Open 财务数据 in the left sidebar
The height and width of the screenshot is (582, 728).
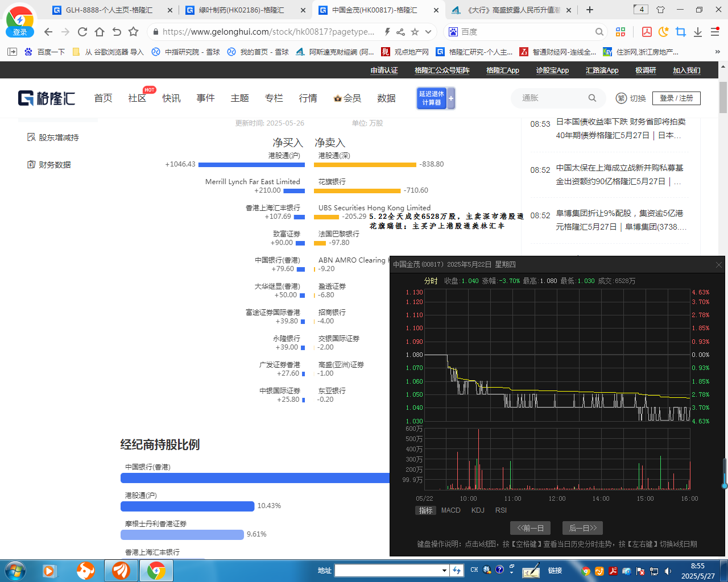click(49, 165)
